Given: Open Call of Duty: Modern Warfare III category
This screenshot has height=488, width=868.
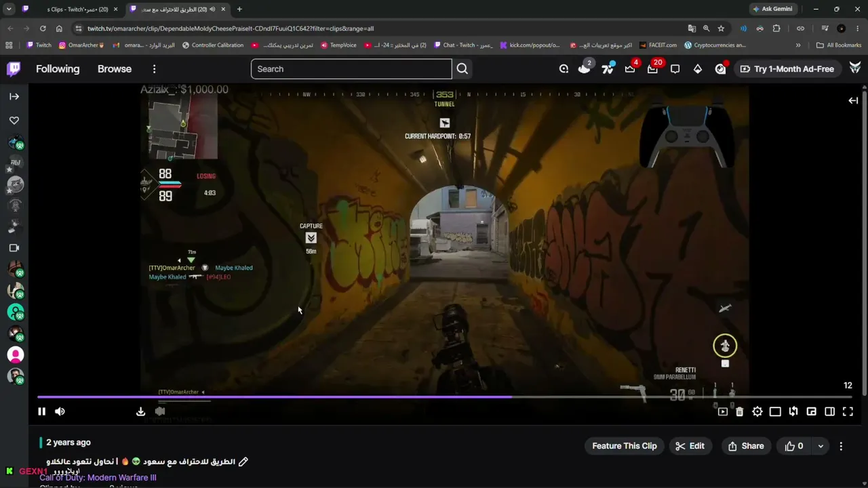Looking at the screenshot, I should [98, 477].
